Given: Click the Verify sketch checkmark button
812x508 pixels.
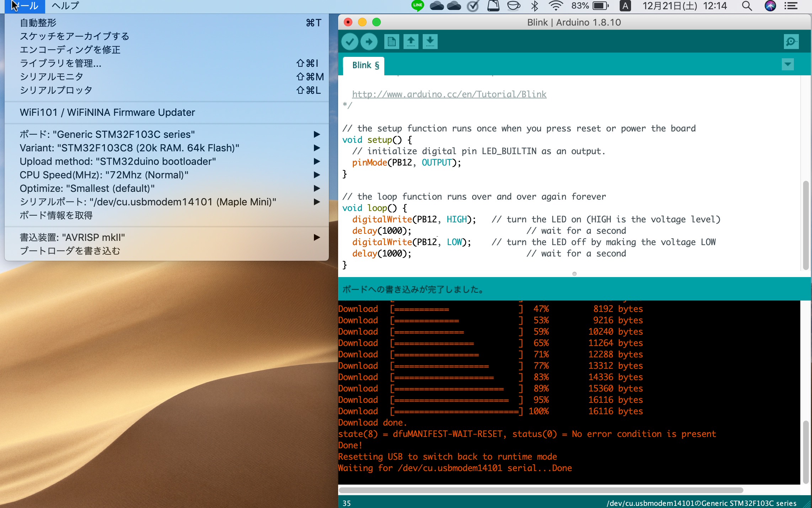Looking at the screenshot, I should tap(350, 42).
